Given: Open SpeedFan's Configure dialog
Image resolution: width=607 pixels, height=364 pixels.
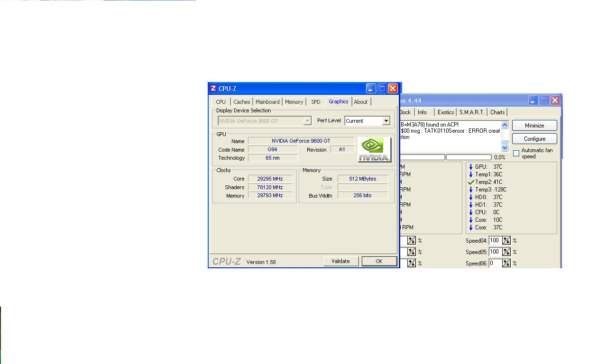Looking at the screenshot, I should click(534, 139).
